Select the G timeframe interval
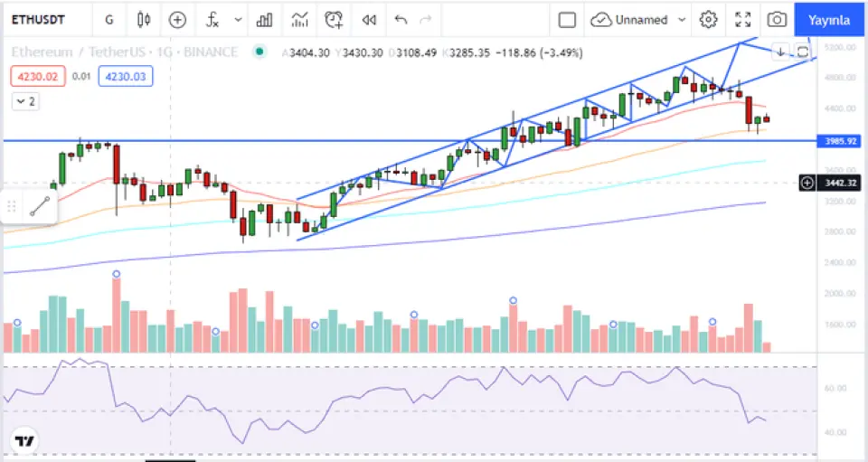Screen dimensions: 868x462 [x=109, y=19]
